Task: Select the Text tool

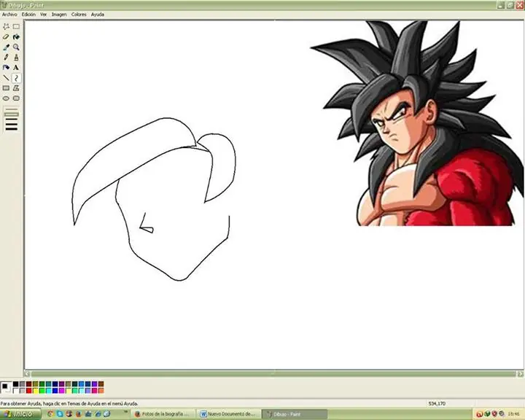Action: tap(16, 68)
